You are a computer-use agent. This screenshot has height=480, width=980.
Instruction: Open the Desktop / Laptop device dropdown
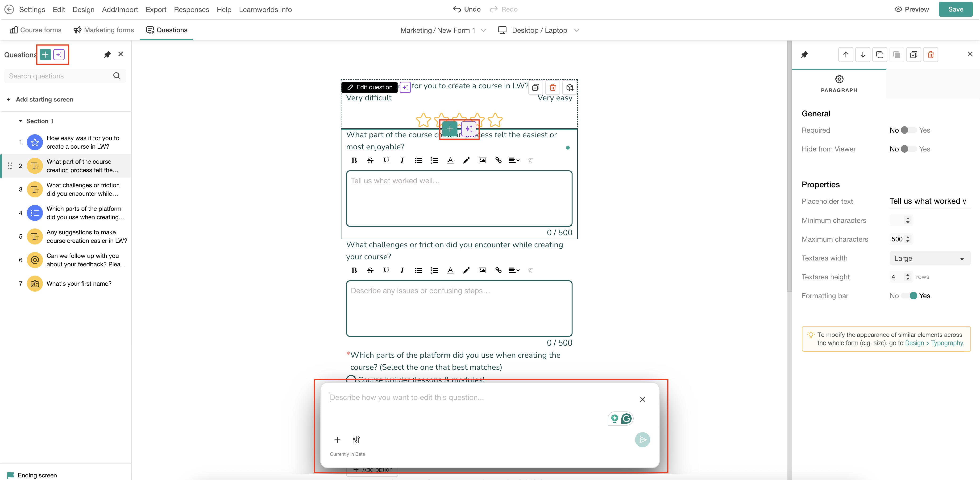click(x=539, y=30)
